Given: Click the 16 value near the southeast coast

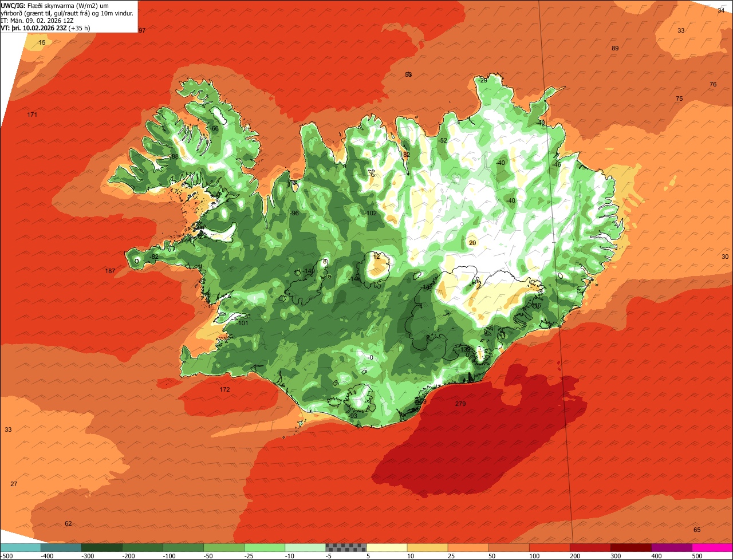Looking at the screenshot, I should (x=537, y=306).
